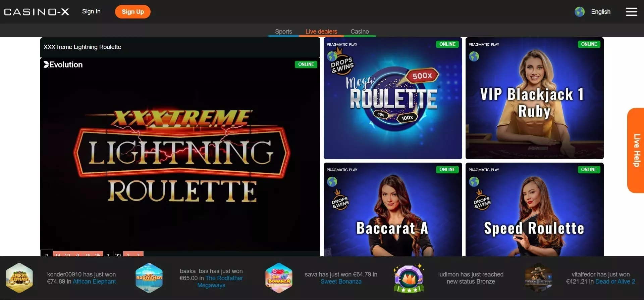Click globe icon on VIP Blackjack 1 Ruby

click(x=474, y=56)
